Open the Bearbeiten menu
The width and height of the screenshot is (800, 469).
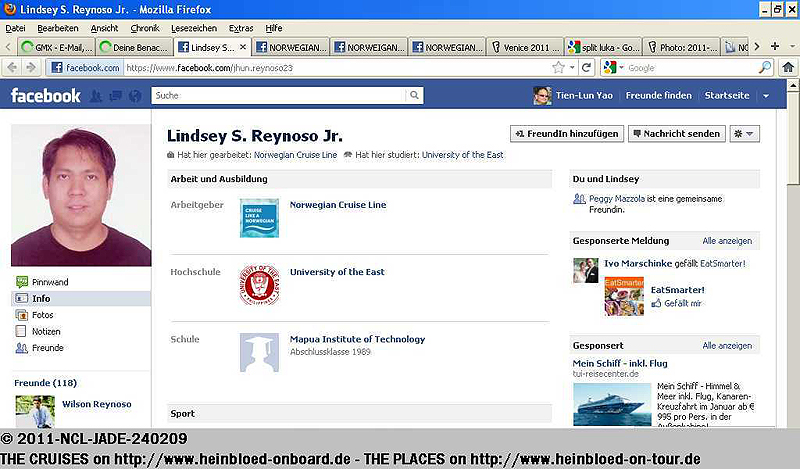pyautogui.click(x=58, y=28)
